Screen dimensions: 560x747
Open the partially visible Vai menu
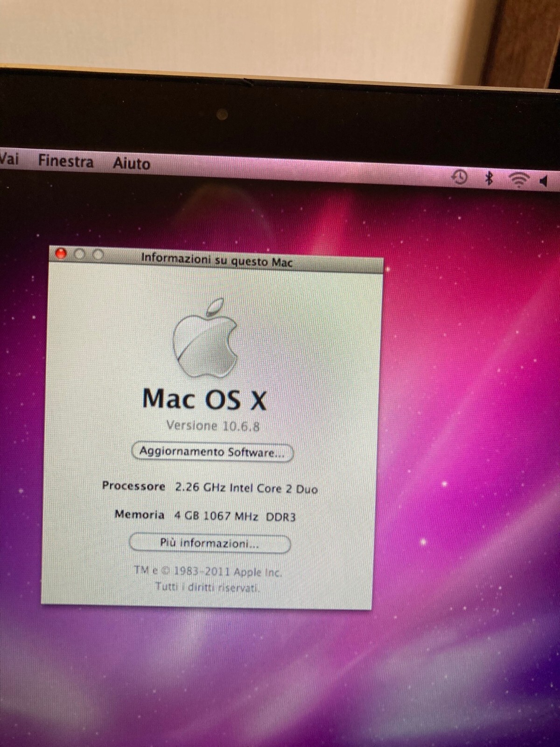(x=9, y=159)
